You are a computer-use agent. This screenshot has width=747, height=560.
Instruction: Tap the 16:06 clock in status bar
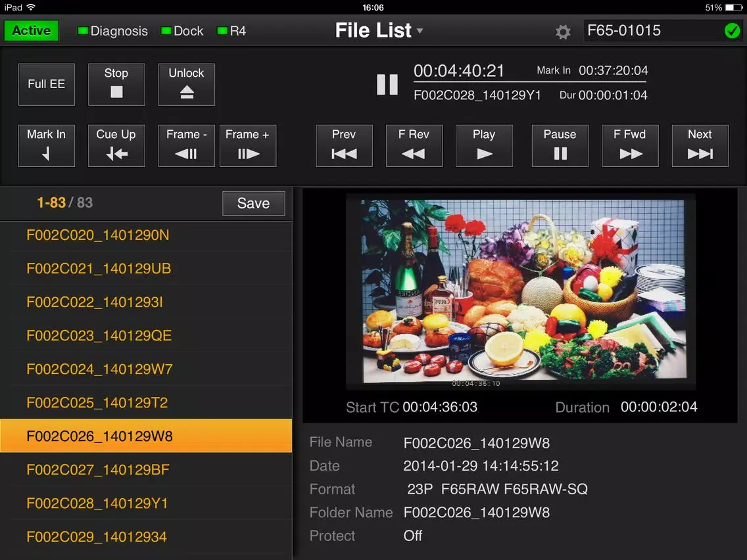[x=373, y=7]
